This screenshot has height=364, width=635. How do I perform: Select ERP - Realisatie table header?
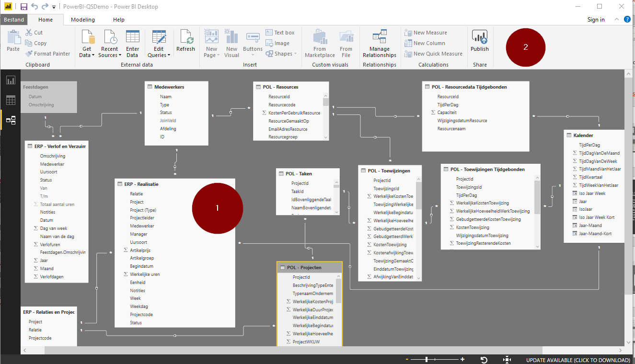click(x=175, y=184)
